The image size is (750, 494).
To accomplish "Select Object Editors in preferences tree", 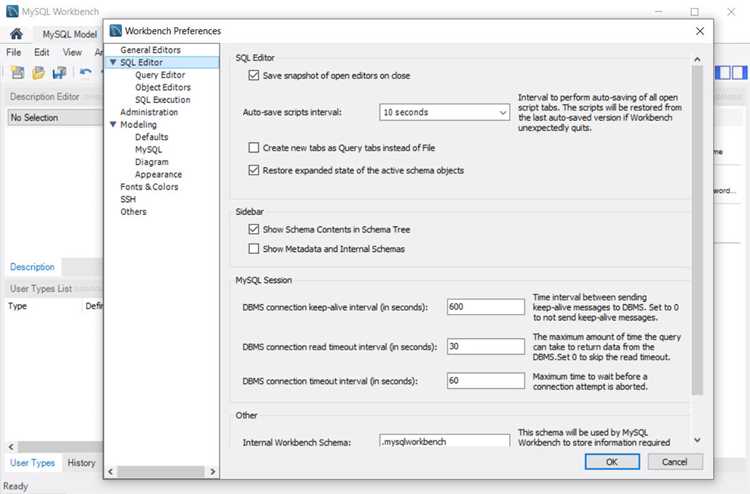I will 163,87.
